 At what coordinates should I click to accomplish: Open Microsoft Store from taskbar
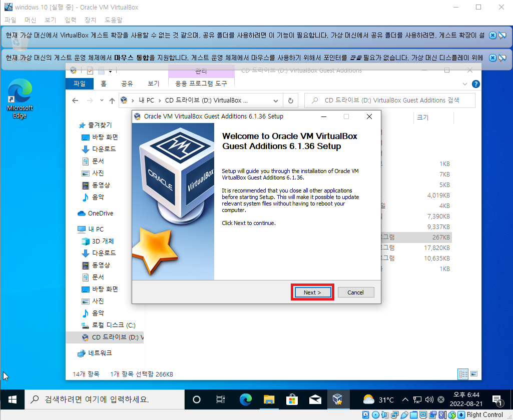point(292,399)
